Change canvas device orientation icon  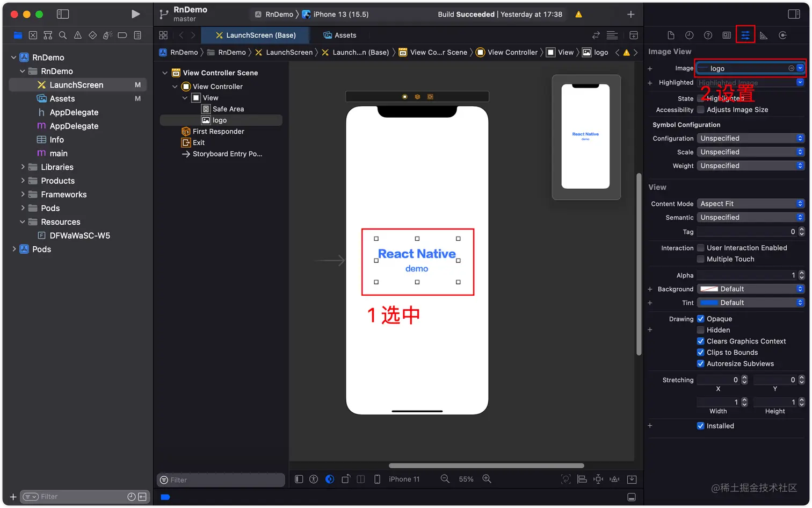[x=346, y=479]
